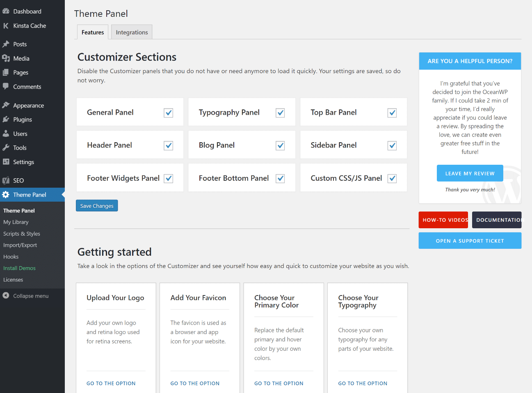Go to the option for Add Your Favicon
Viewport: 532px width, 393px height.
(x=195, y=384)
